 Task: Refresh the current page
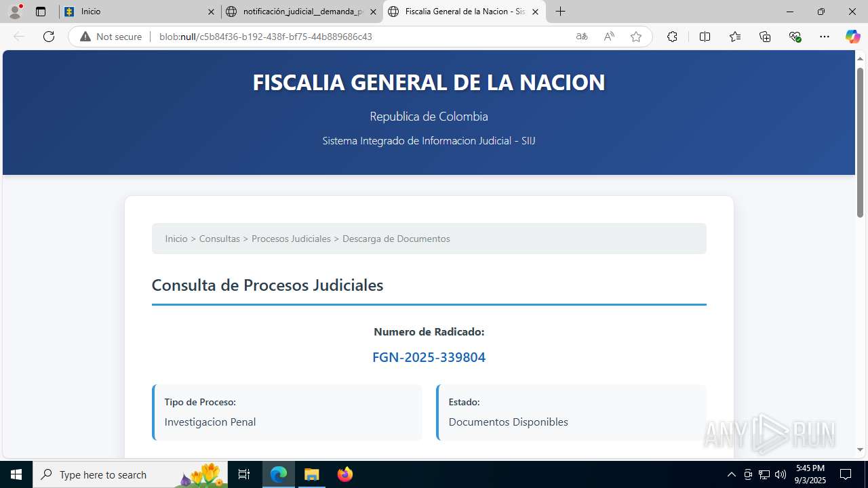coord(49,37)
